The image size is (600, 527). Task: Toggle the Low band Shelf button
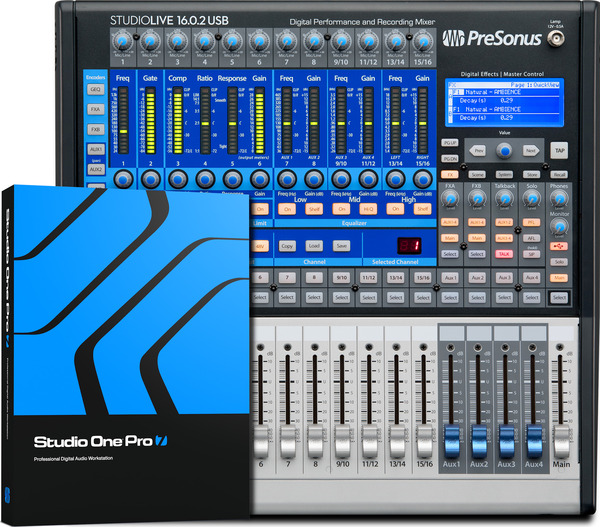(314, 209)
